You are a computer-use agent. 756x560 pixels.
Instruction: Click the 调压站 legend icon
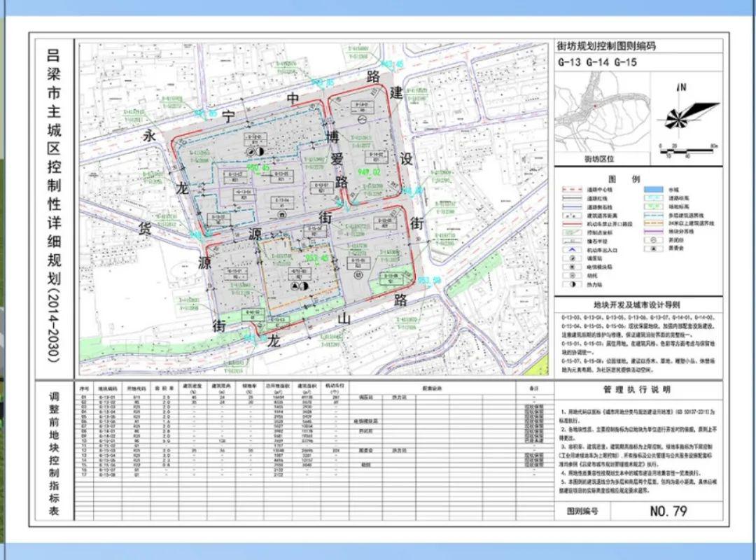(572, 258)
